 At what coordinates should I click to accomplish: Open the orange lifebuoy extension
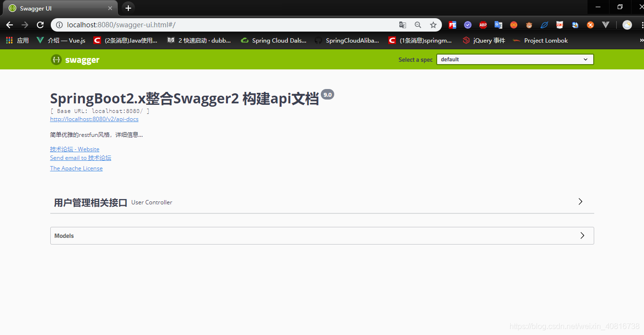click(590, 25)
